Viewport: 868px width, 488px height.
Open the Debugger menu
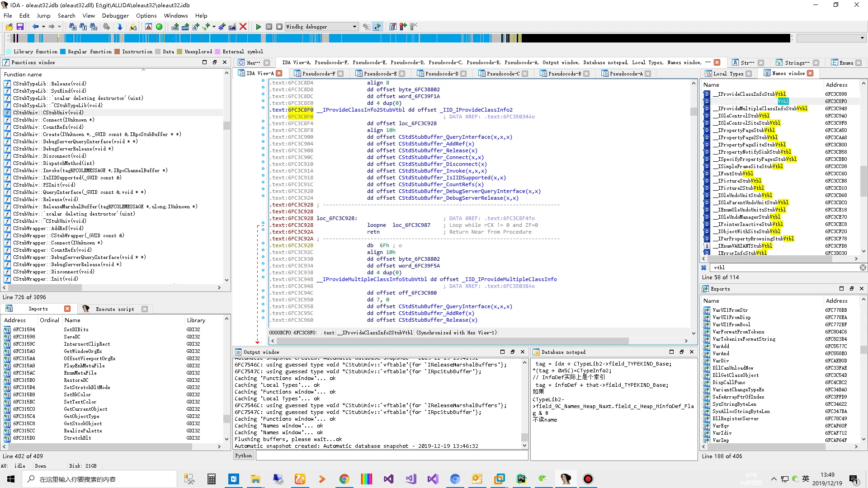(115, 15)
